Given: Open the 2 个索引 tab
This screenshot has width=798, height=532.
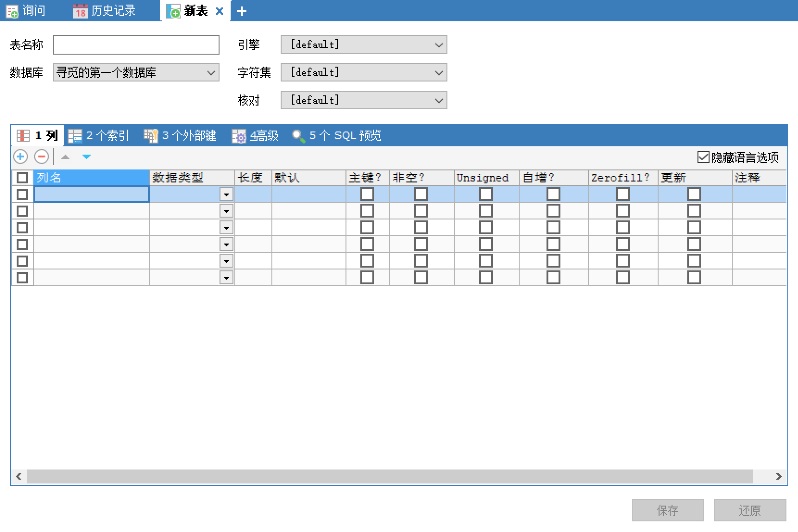Looking at the screenshot, I should 99,135.
